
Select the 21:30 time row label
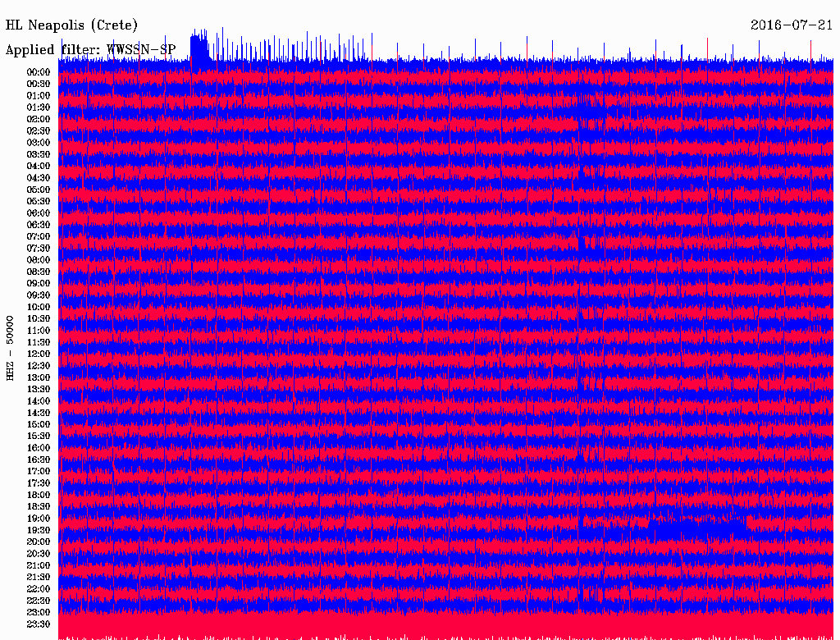[x=39, y=578]
